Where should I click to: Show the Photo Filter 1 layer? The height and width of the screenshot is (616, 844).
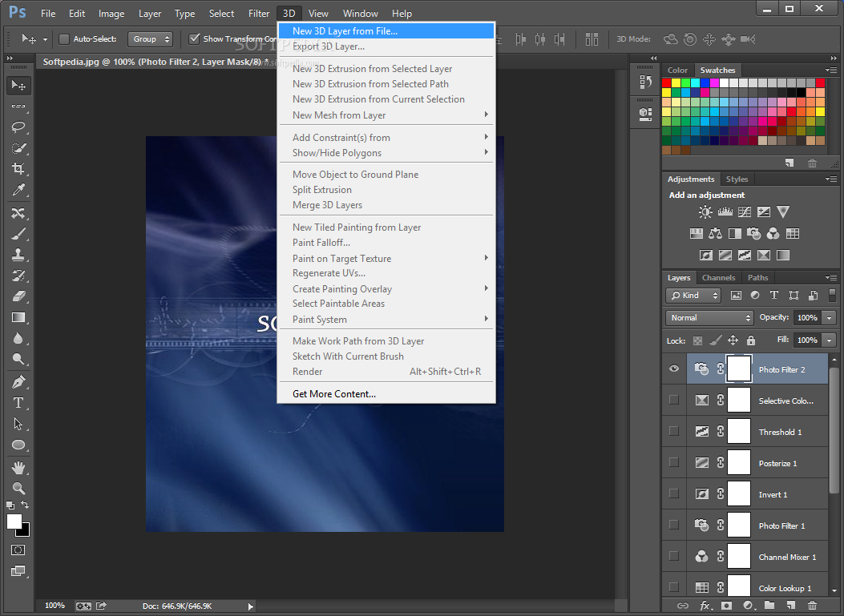(674, 525)
